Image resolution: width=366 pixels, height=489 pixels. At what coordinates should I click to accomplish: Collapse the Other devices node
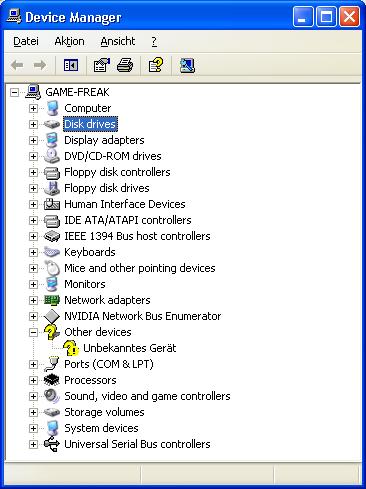(33, 332)
